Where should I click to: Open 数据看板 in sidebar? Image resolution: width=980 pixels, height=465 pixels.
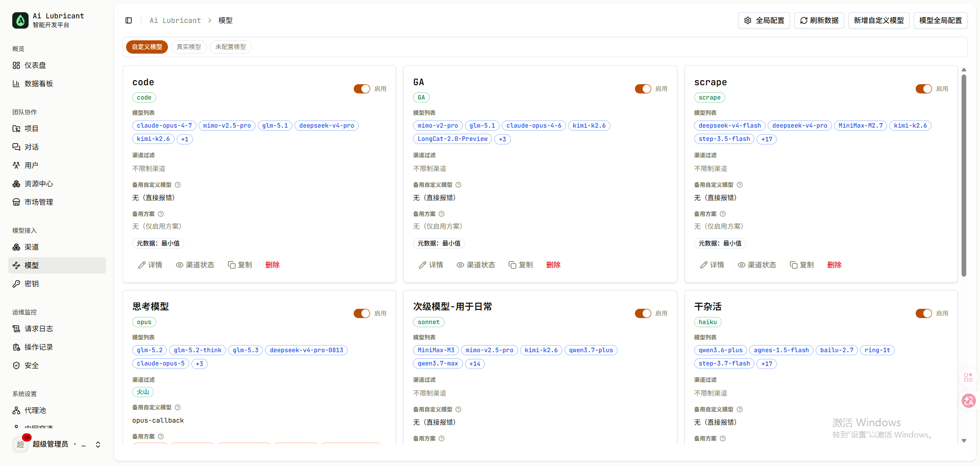coord(57,84)
